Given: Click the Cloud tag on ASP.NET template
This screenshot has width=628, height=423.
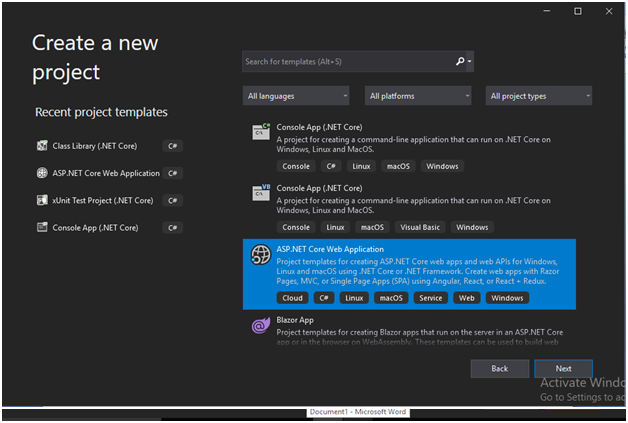Looking at the screenshot, I should pyautogui.click(x=292, y=298).
